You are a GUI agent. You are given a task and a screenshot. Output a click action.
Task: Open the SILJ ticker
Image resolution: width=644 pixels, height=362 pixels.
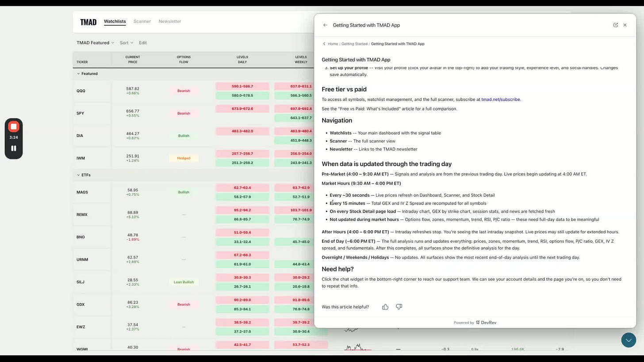click(80, 282)
